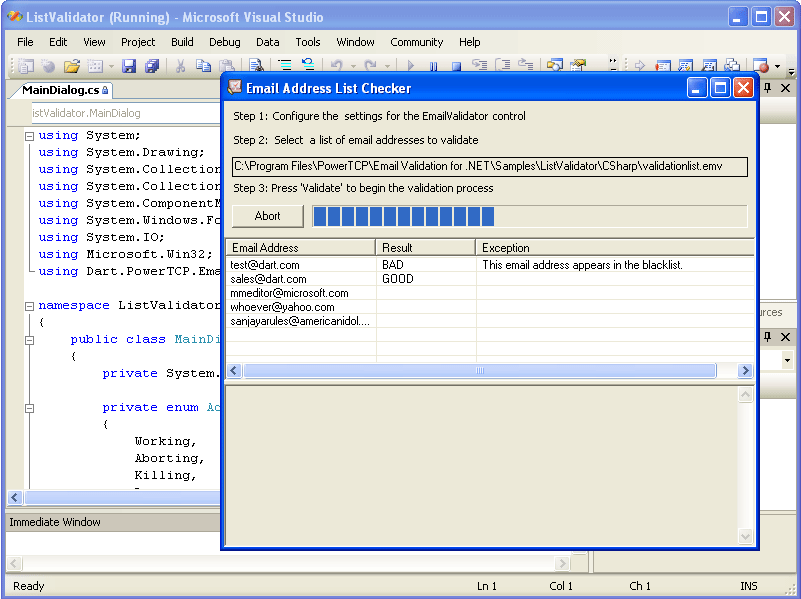Collapse the using directives block
The width and height of the screenshot is (801, 599).
click(x=30, y=136)
